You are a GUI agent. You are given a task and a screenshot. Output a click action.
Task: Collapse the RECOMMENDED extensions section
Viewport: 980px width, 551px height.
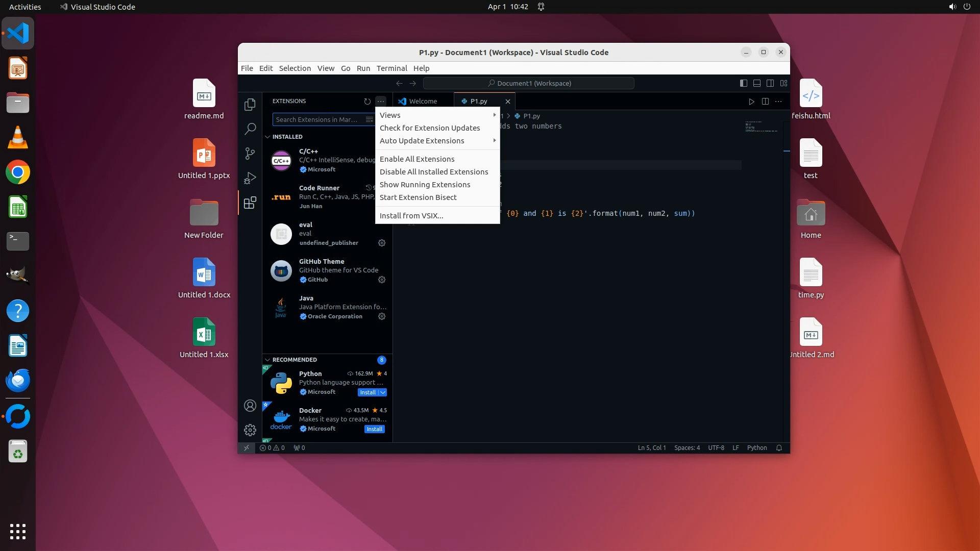[x=267, y=360]
